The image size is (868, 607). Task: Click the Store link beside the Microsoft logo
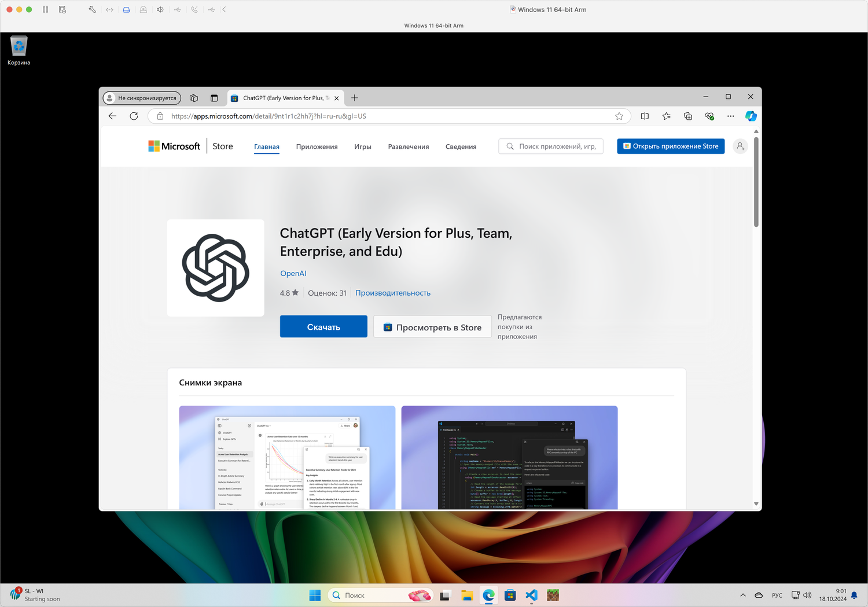point(223,146)
